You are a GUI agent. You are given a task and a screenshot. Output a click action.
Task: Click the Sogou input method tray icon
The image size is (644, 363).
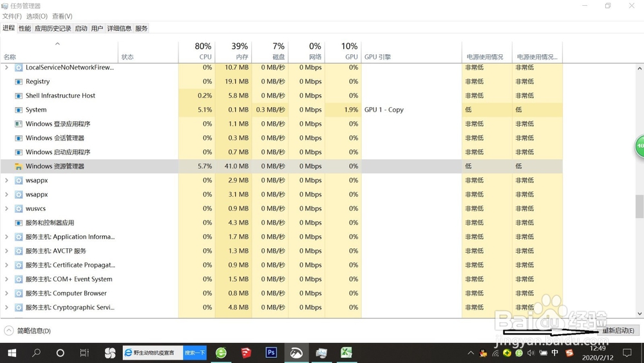[569, 353]
